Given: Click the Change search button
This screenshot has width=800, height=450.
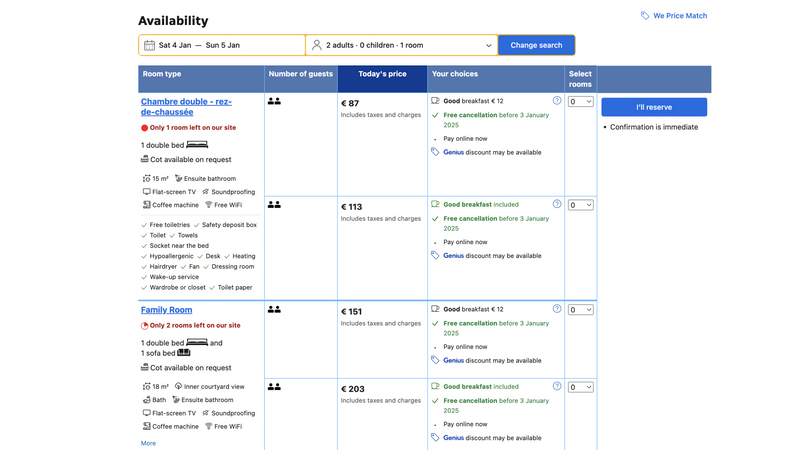Looking at the screenshot, I should (536, 45).
